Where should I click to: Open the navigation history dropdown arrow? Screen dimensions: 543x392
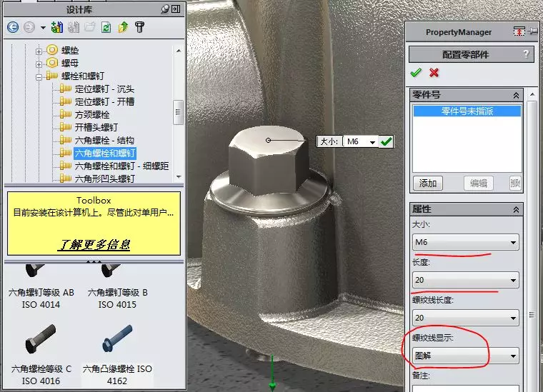(43, 27)
